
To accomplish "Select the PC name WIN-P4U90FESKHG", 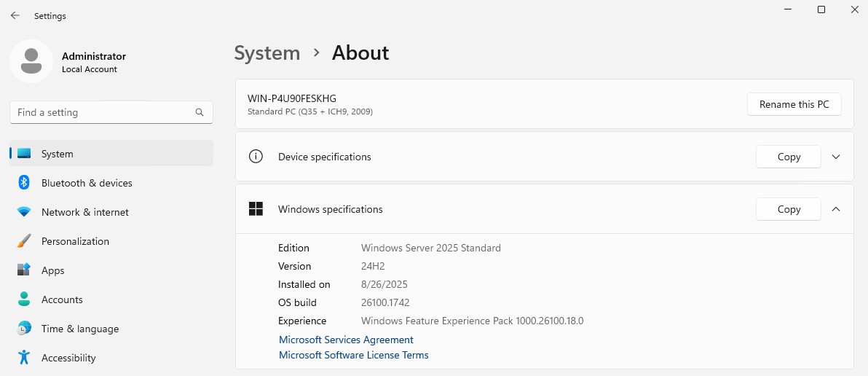I will point(292,98).
